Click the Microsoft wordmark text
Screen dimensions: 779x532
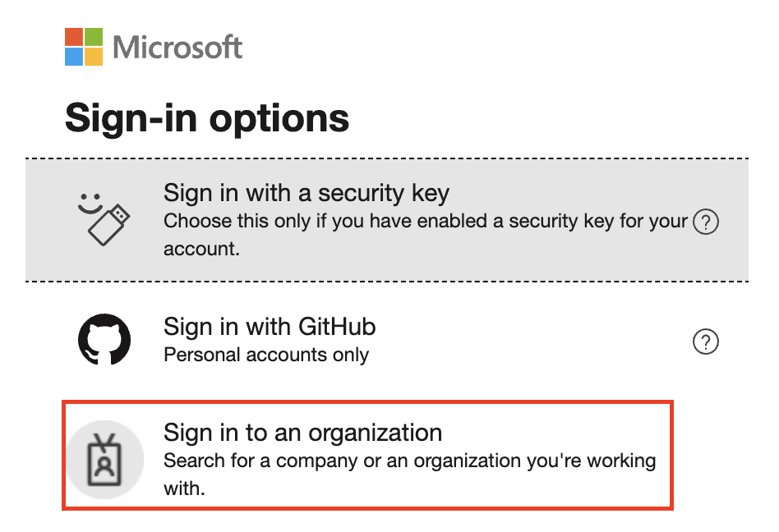(x=177, y=47)
